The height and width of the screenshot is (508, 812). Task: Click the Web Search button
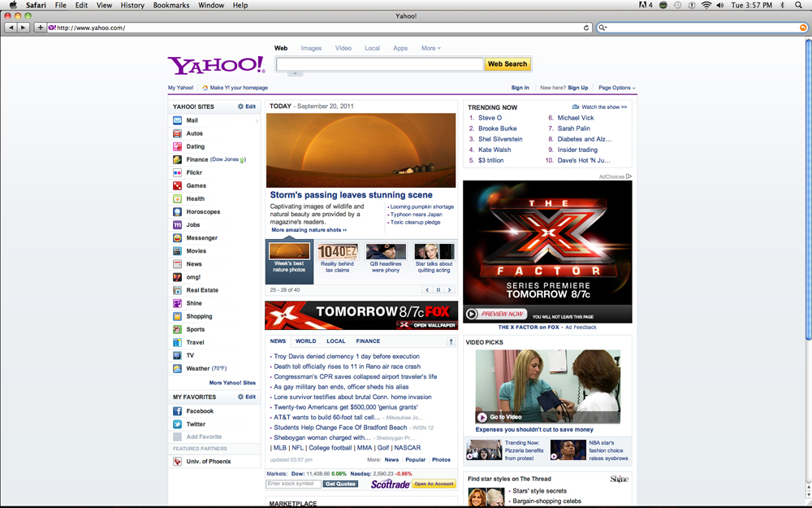click(x=508, y=64)
